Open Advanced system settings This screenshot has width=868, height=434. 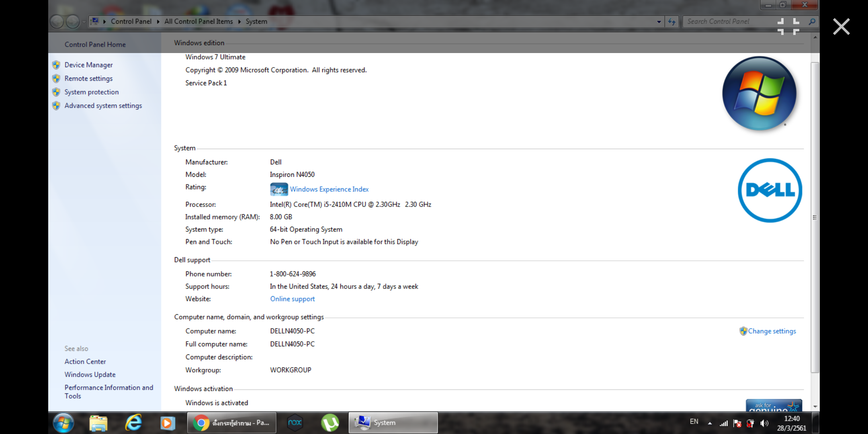point(103,106)
